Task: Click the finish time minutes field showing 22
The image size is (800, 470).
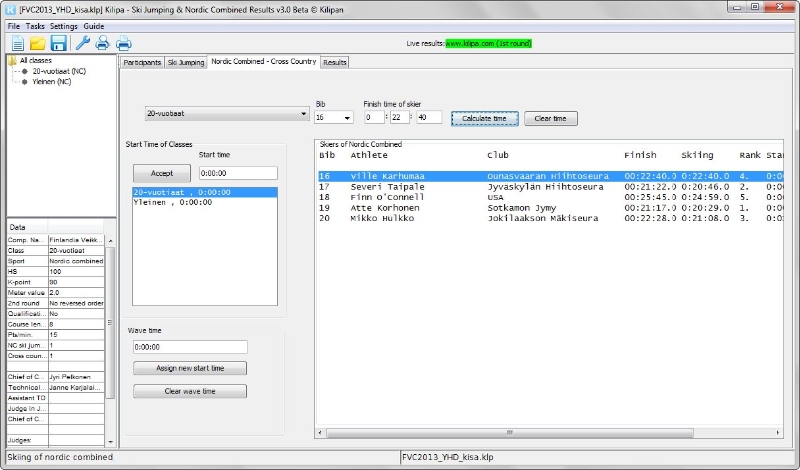Action: 399,117
